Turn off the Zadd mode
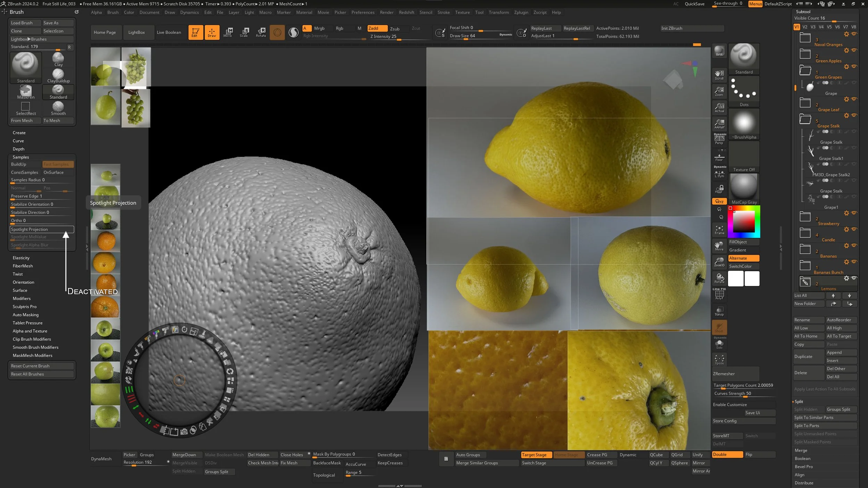 pos(377,28)
